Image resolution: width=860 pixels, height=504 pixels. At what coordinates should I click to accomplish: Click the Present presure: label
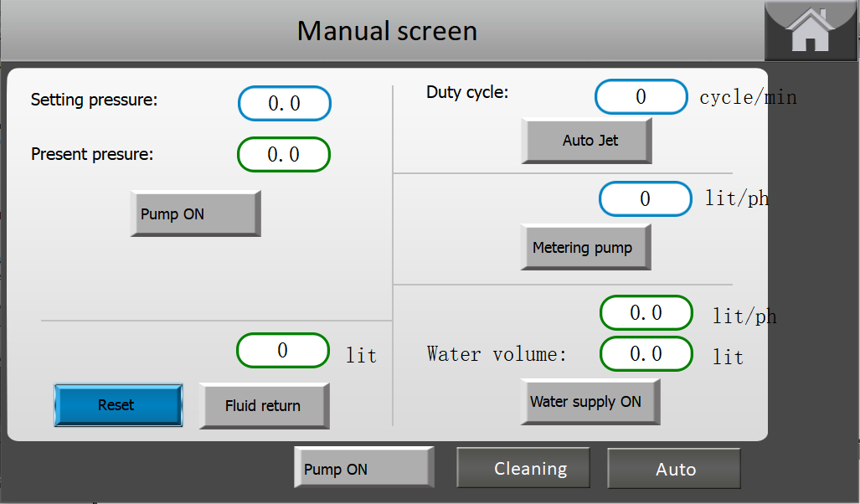(x=92, y=154)
